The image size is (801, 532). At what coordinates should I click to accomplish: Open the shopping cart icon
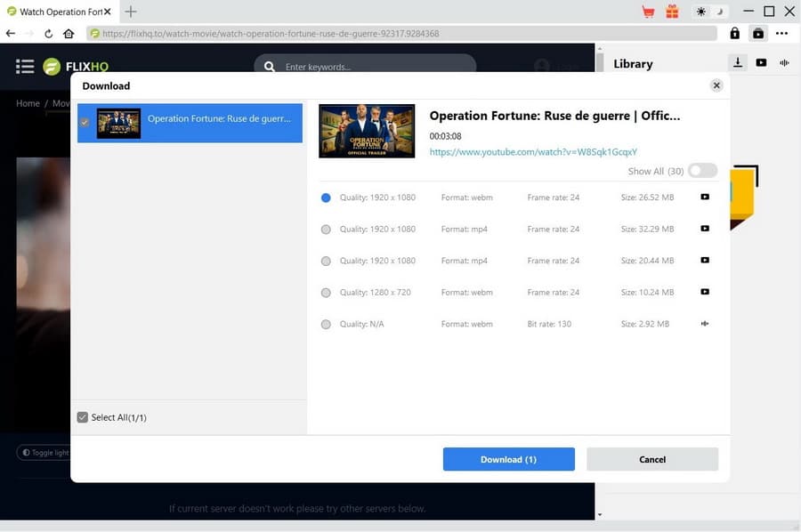(648, 12)
